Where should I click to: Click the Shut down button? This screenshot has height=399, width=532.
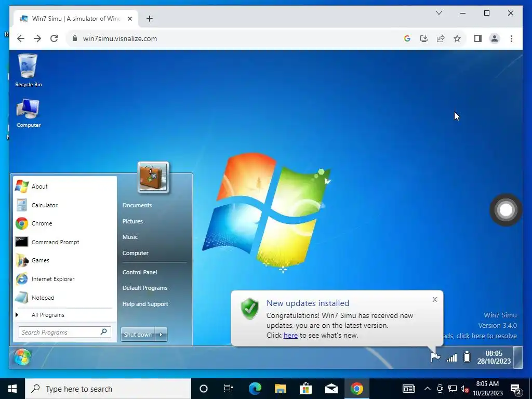pyautogui.click(x=138, y=335)
